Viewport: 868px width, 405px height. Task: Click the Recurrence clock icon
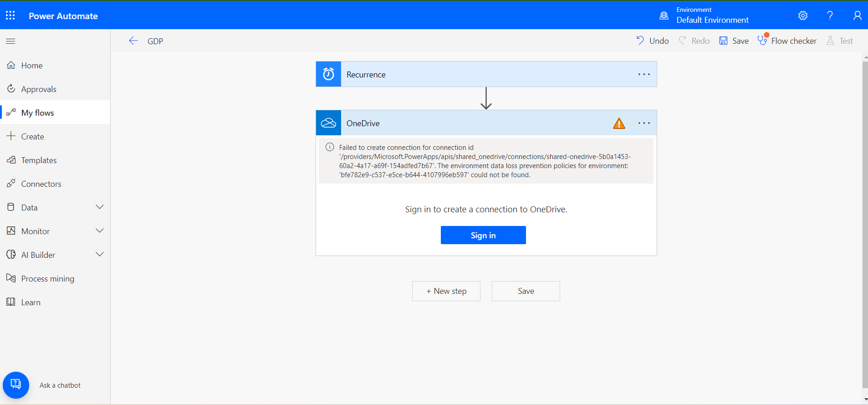328,74
